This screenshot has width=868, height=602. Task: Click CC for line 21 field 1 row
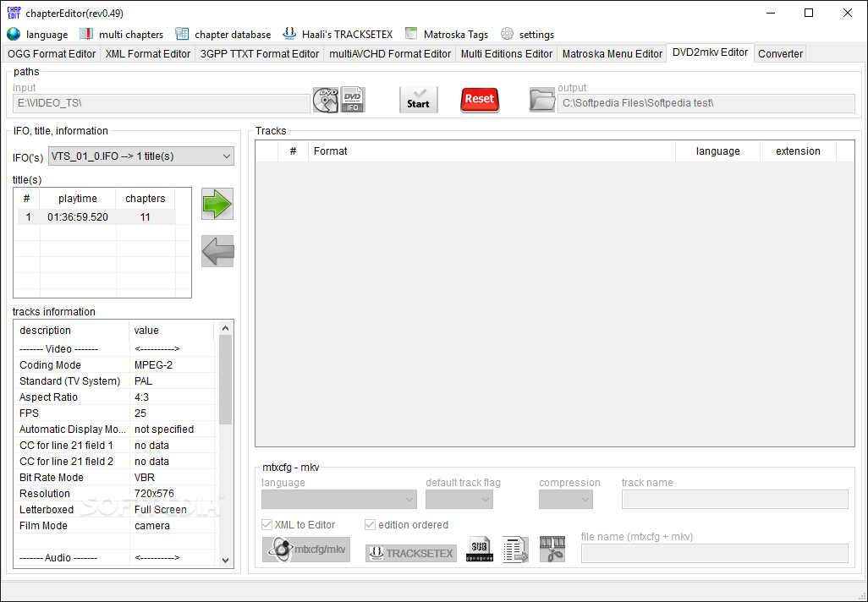pos(116,446)
